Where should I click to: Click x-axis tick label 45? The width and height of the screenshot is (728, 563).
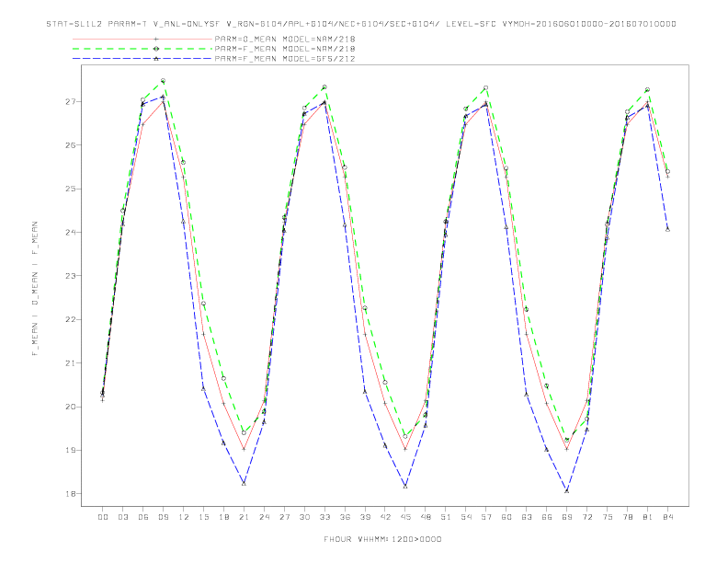tap(405, 517)
